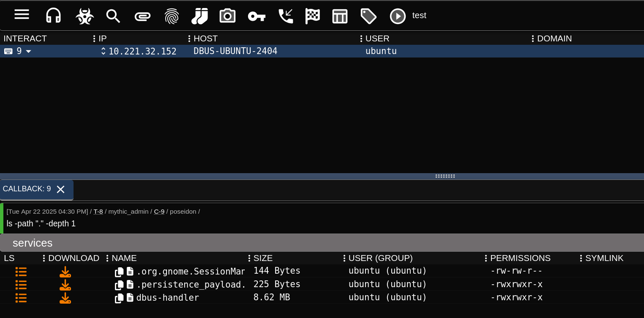
Task: Expand the callback 9 interact dropdown arrow
Action: pyautogui.click(x=29, y=52)
